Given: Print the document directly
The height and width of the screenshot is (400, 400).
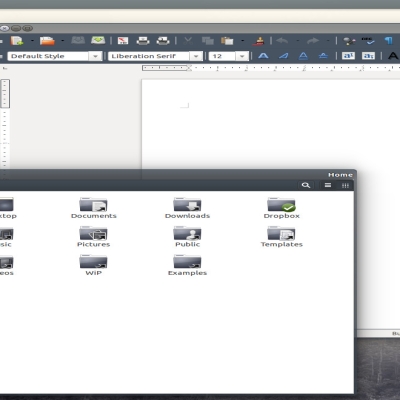Looking at the screenshot, I should (143, 41).
